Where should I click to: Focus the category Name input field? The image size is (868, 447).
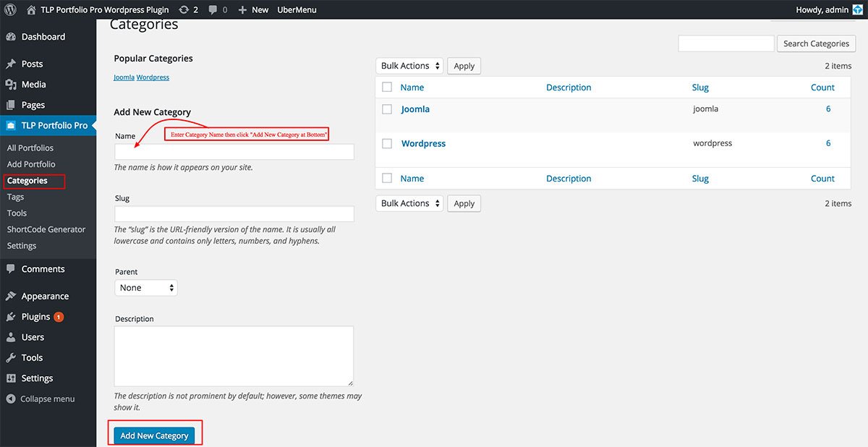tap(234, 152)
